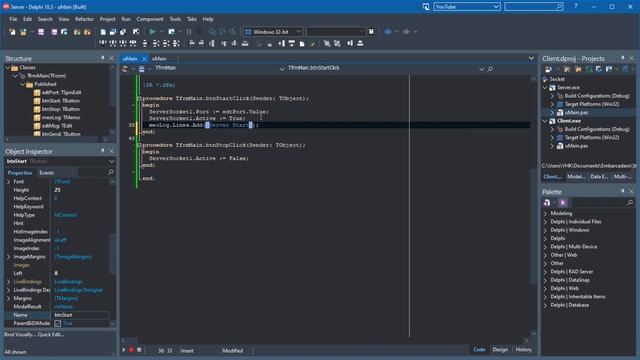This screenshot has width=640, height=360.
Task: Click the Pause icon in the debug toolbar
Action: pos(189,31)
